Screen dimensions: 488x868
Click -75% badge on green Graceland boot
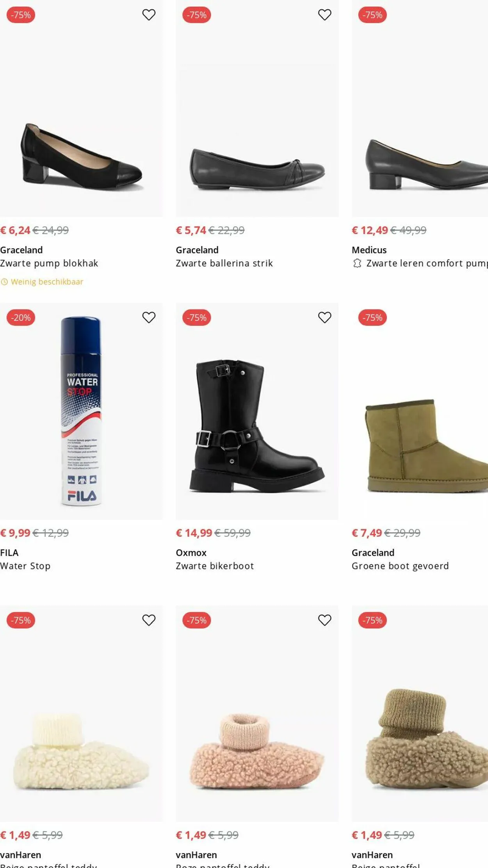tap(372, 318)
